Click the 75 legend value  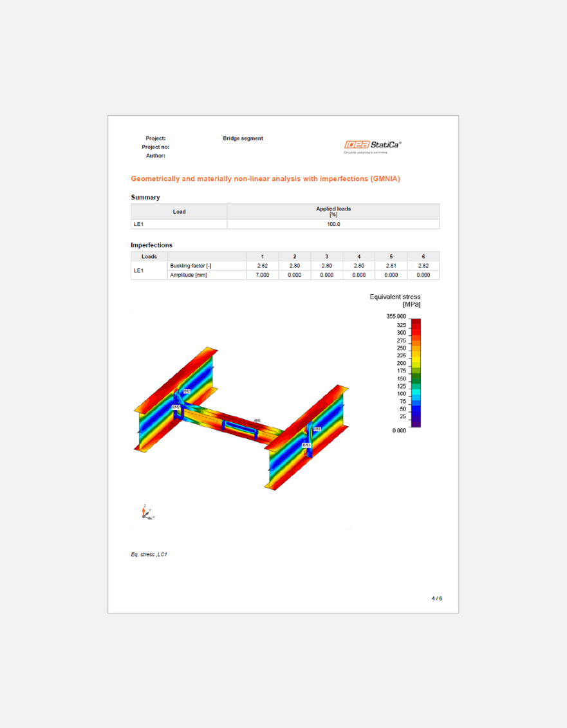pos(403,402)
